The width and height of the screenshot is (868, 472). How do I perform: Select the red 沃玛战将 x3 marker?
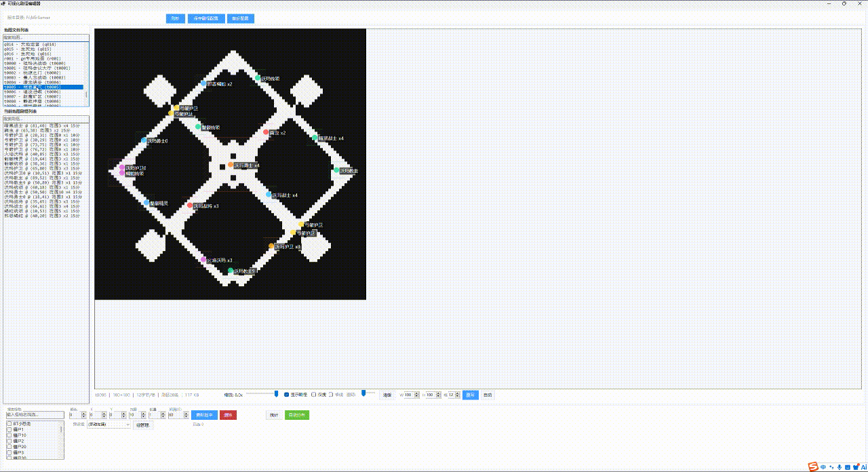pos(190,205)
